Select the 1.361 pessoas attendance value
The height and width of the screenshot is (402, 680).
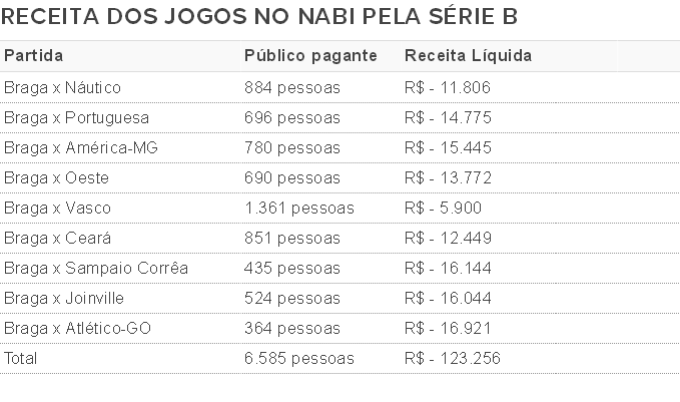coord(299,208)
